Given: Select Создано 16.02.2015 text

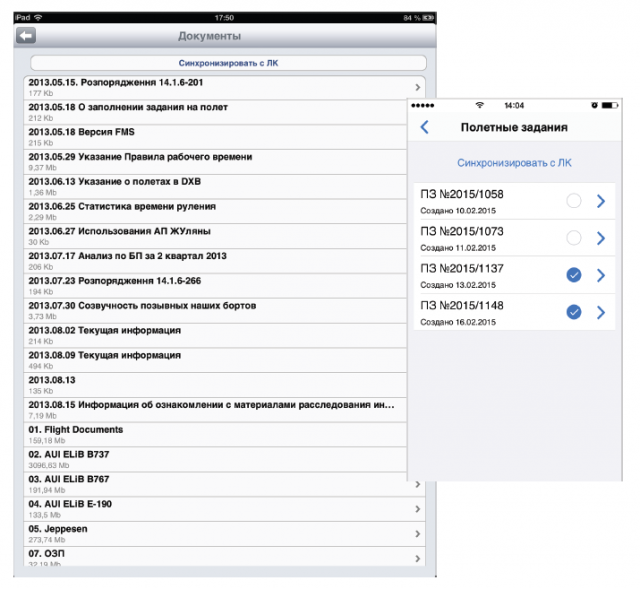Looking at the screenshot, I should 458,322.
